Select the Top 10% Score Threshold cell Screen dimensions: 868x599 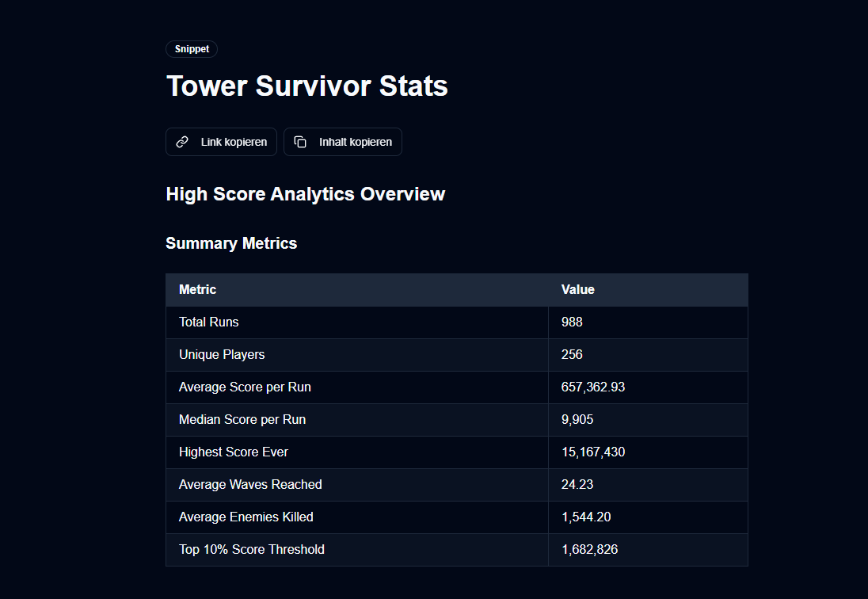(357, 550)
